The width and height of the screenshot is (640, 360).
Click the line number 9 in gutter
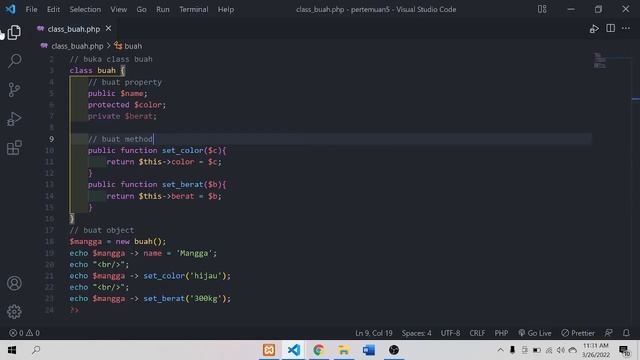pyautogui.click(x=51, y=139)
